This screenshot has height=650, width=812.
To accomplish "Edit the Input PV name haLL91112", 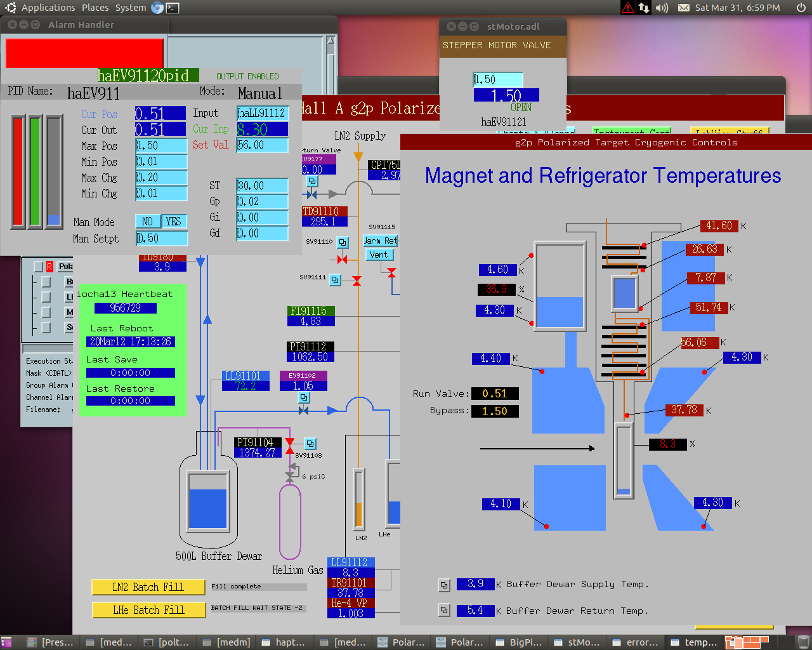I will (263, 113).
